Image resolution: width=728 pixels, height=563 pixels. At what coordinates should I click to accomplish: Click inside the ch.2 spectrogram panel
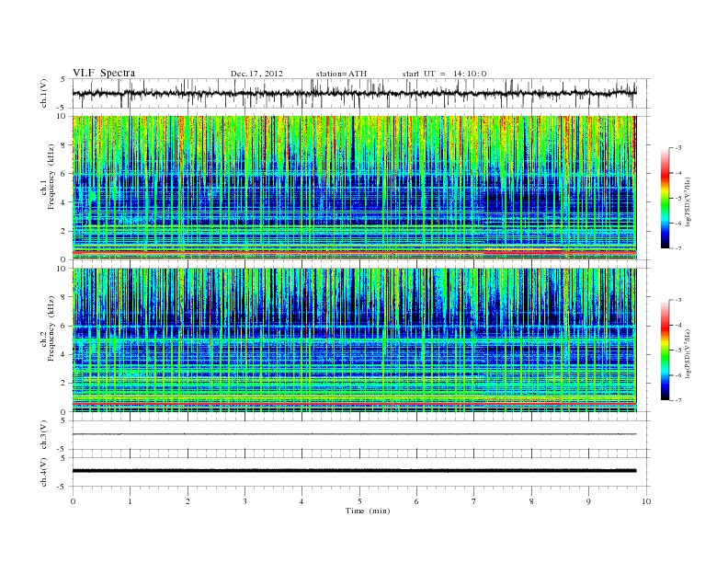click(354, 340)
